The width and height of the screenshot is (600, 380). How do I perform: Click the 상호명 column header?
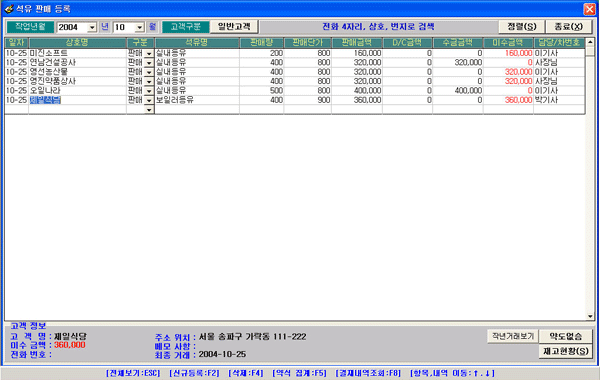77,42
